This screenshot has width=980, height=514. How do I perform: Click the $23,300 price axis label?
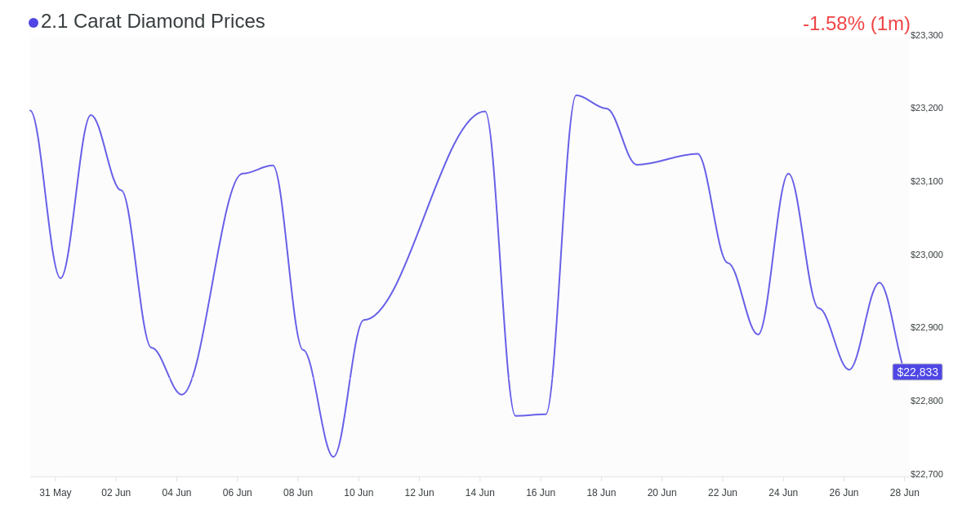coord(927,35)
